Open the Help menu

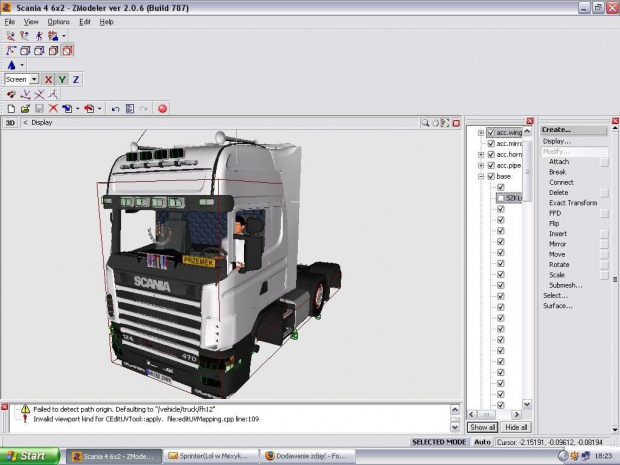coord(106,22)
